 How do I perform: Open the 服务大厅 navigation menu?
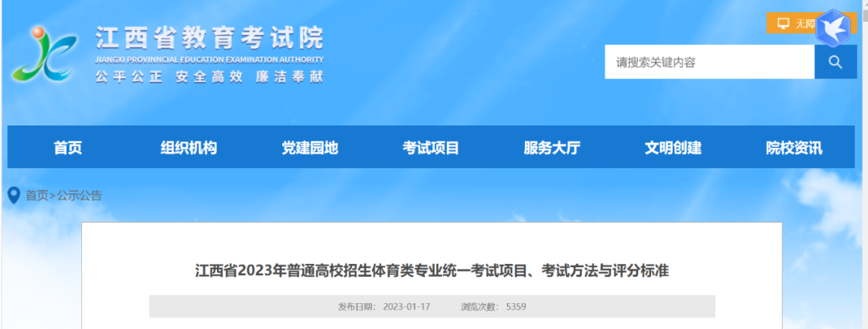(x=552, y=148)
